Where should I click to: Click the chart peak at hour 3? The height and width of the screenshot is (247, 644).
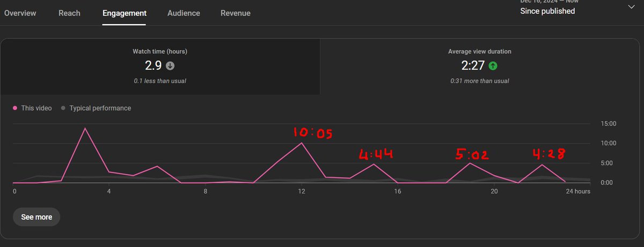pyautogui.click(x=85, y=128)
